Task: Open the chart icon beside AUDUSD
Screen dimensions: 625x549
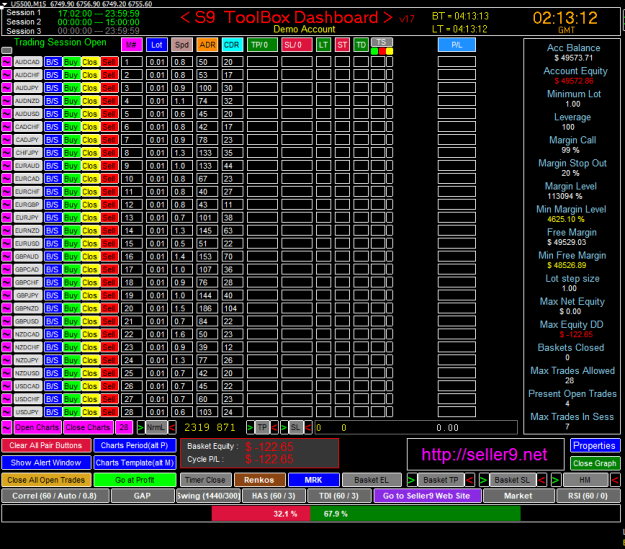Action: (x=7, y=114)
